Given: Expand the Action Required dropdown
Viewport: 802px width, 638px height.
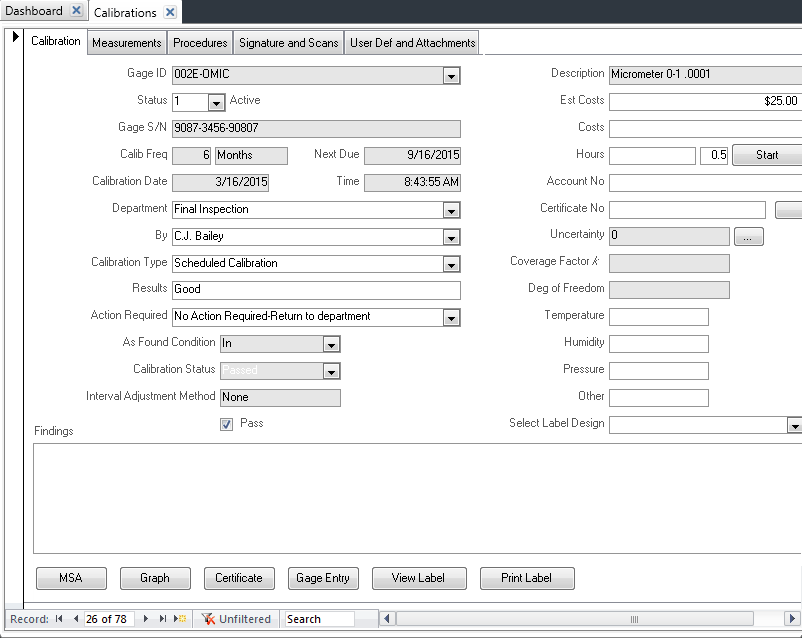Looking at the screenshot, I should [450, 316].
